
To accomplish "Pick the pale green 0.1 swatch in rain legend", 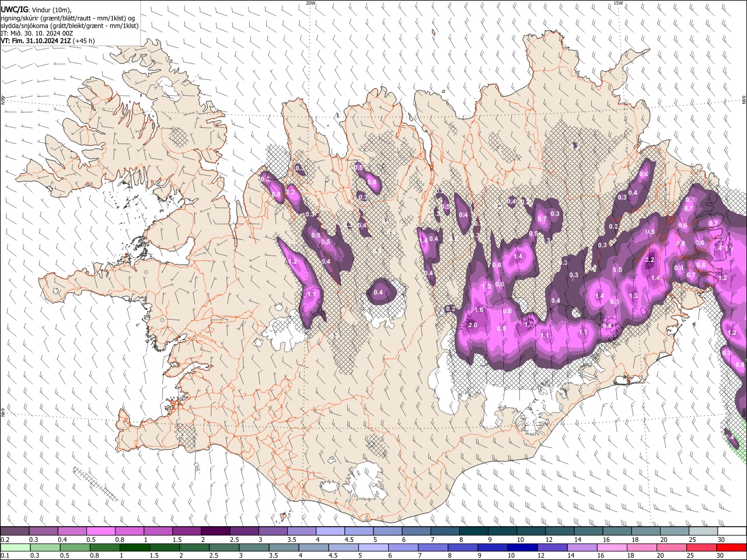I will pos(15,547).
